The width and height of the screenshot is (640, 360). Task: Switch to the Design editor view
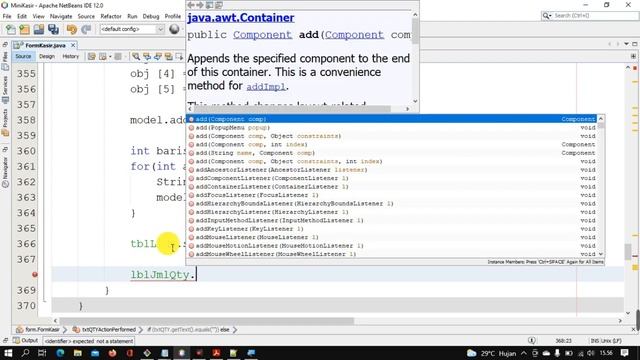47,57
